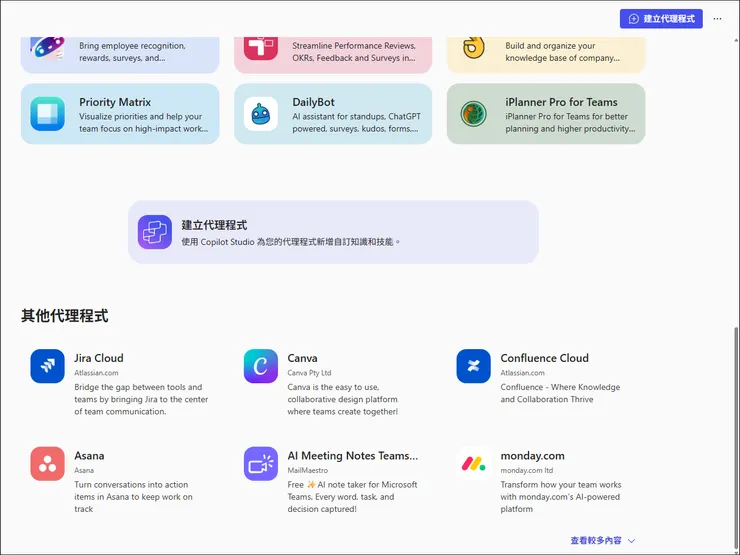Image resolution: width=740 pixels, height=555 pixels.
Task: Click the Asana icon
Action: (x=48, y=463)
